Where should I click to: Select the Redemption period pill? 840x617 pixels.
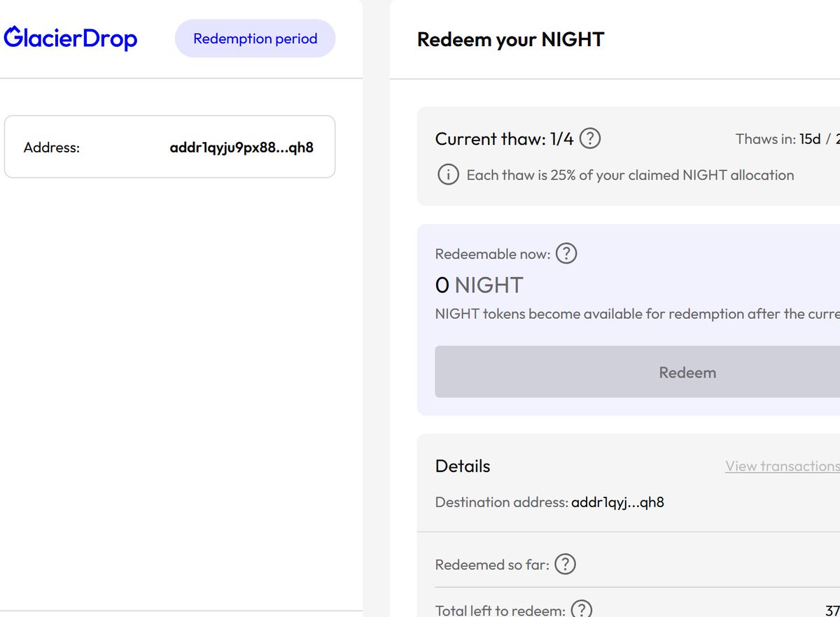(x=255, y=38)
